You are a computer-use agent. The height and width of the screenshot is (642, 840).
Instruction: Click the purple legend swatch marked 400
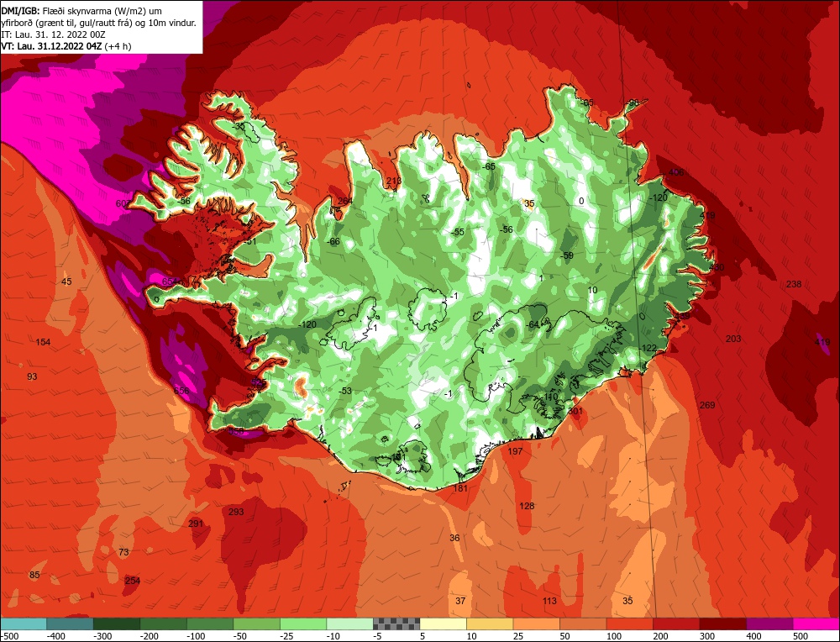point(769,624)
